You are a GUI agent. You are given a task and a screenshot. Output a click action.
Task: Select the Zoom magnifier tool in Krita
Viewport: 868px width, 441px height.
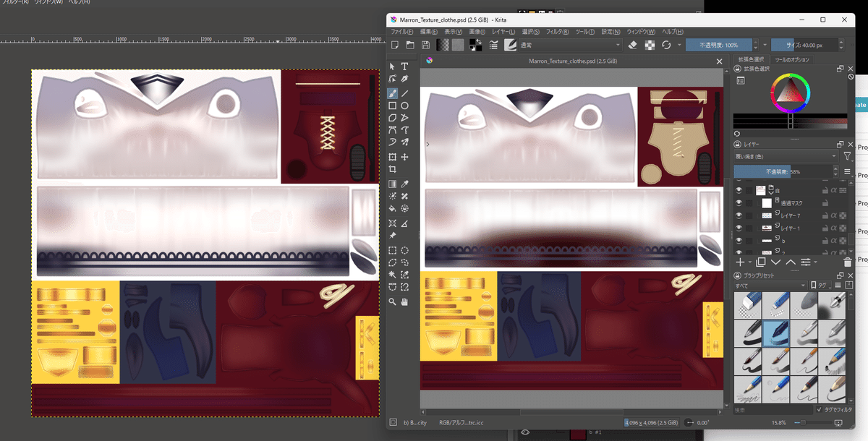pos(392,301)
